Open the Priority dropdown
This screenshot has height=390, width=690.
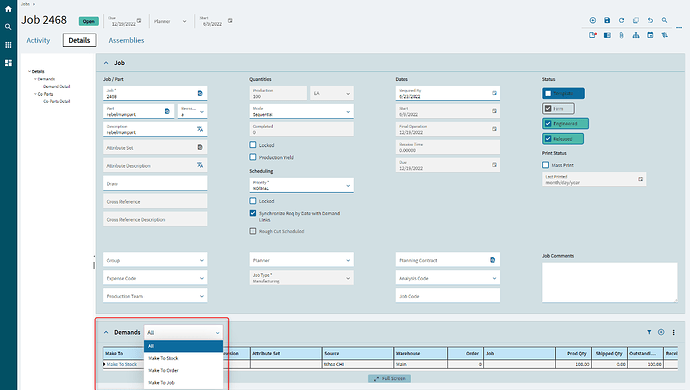pos(301,185)
